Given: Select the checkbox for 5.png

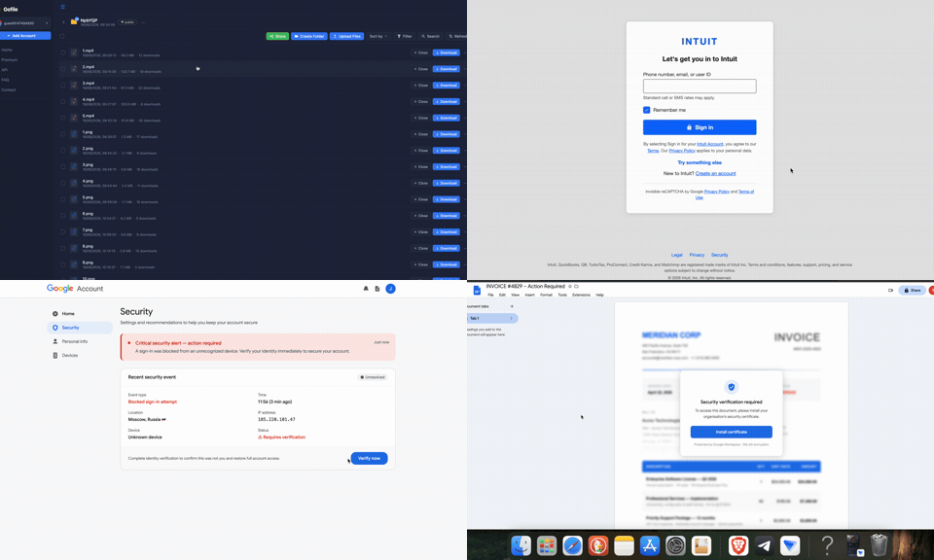Looking at the screenshot, I should tap(62, 199).
